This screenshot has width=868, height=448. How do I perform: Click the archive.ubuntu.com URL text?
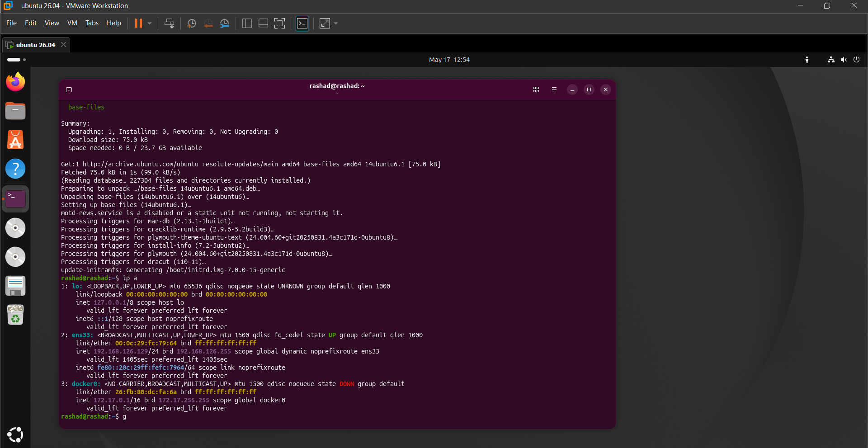(141, 164)
